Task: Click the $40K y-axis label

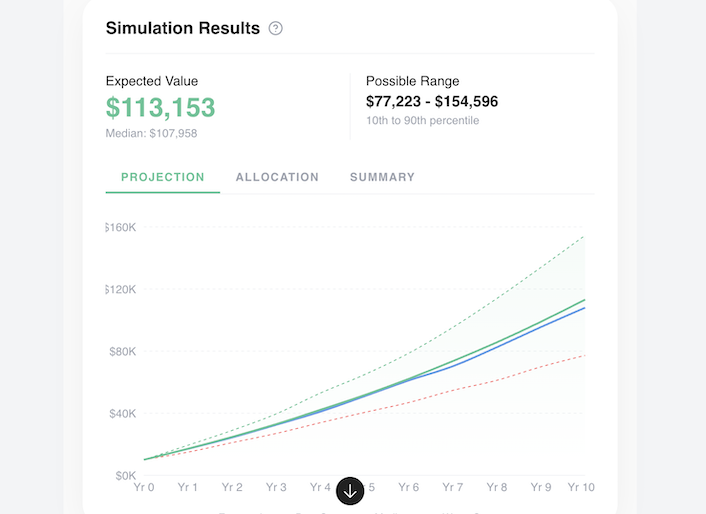Action: click(122, 413)
